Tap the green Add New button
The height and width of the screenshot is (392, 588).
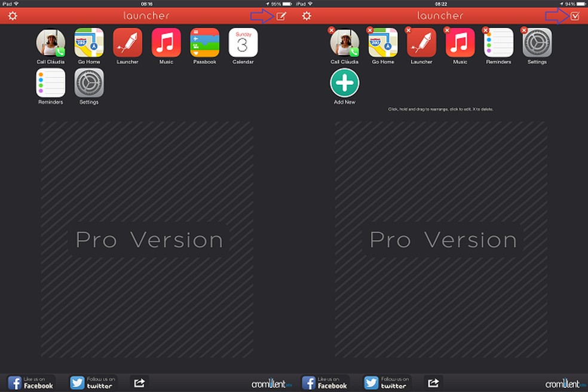[x=344, y=84]
